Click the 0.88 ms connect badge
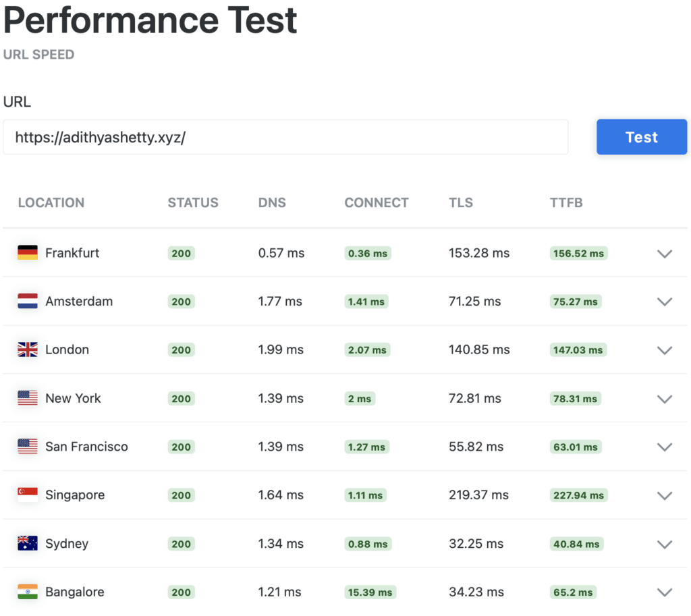The width and height of the screenshot is (691, 616). [368, 544]
